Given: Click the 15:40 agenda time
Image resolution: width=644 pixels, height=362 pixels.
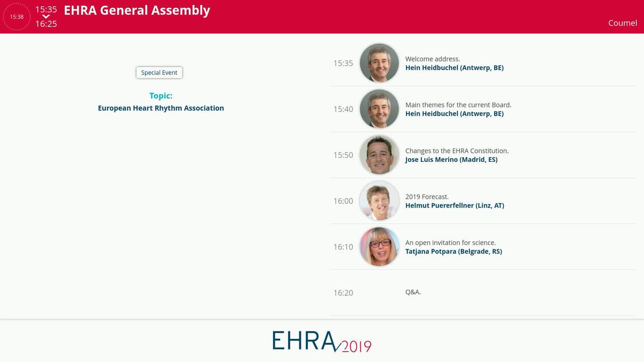Looking at the screenshot, I should tap(343, 109).
